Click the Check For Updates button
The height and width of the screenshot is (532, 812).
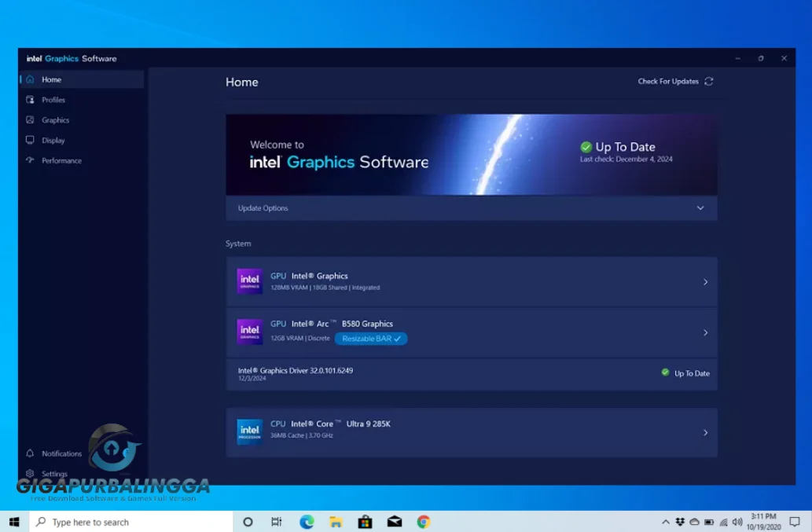(675, 81)
